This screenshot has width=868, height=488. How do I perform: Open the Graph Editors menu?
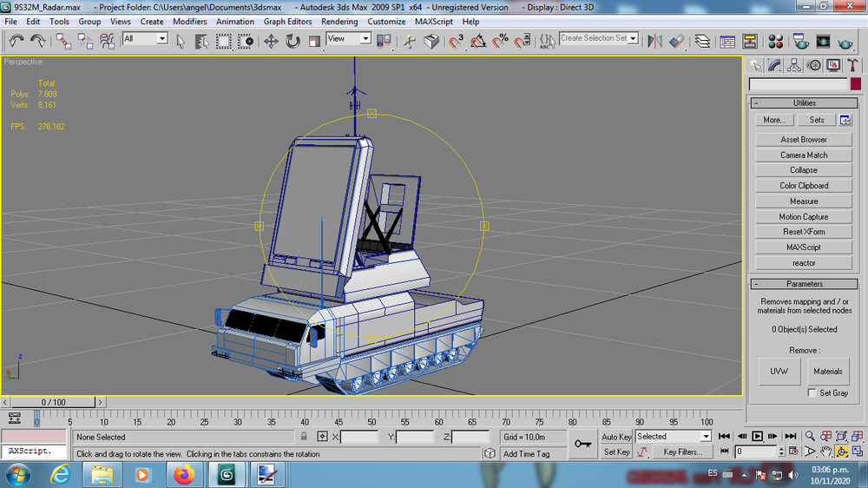pyautogui.click(x=287, y=22)
